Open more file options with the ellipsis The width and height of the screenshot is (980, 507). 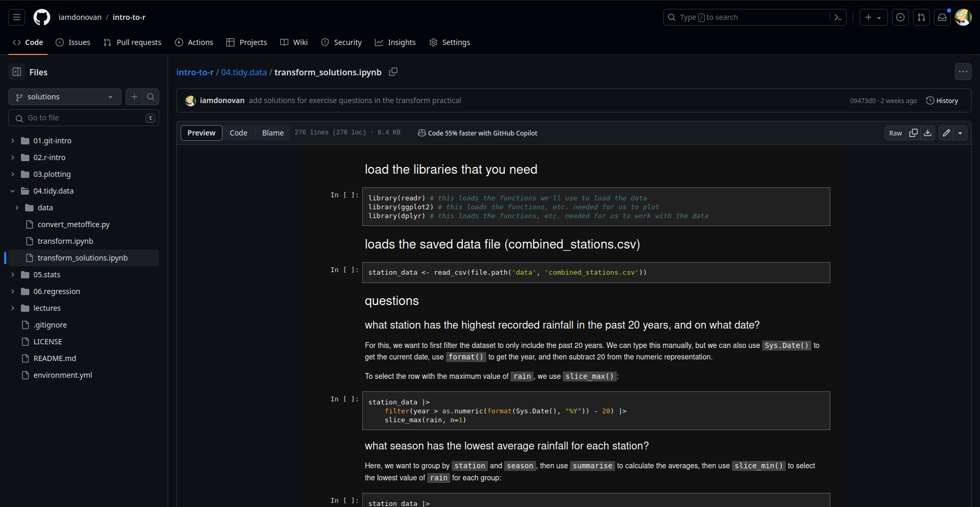[963, 72]
